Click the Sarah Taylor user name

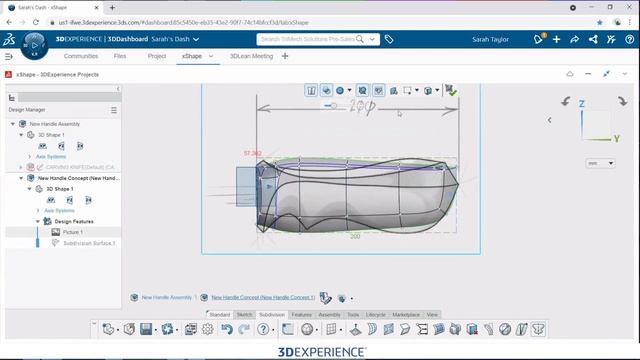pos(490,40)
